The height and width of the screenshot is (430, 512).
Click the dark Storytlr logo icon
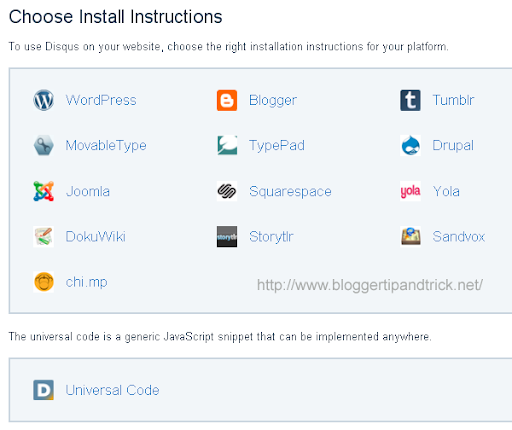pos(227,237)
